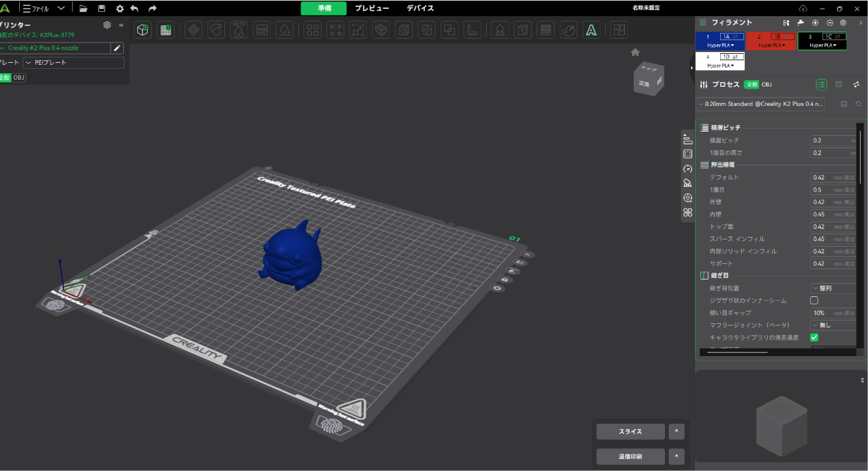Open the ファイル menu
Screen dimensions: 868x471
coord(36,9)
